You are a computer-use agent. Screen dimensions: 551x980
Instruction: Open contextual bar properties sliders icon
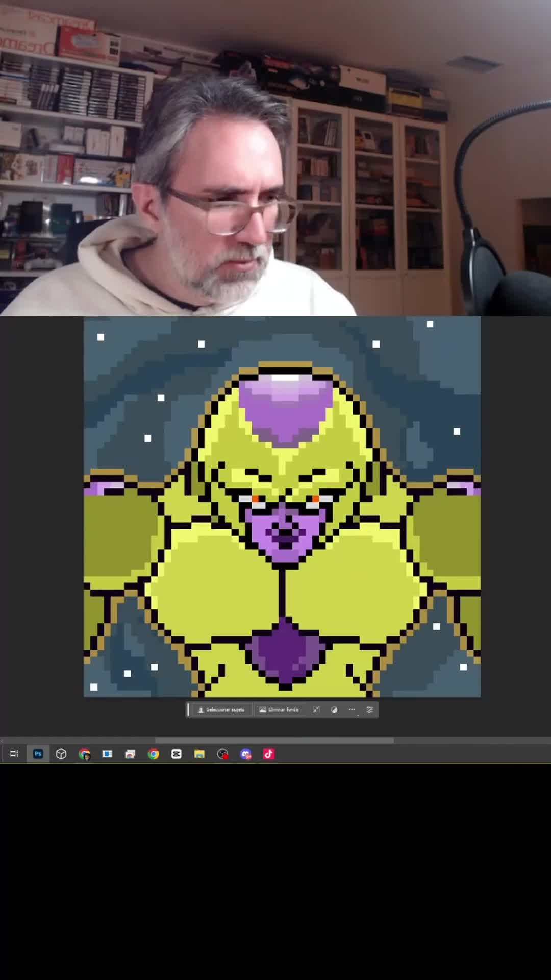click(370, 709)
